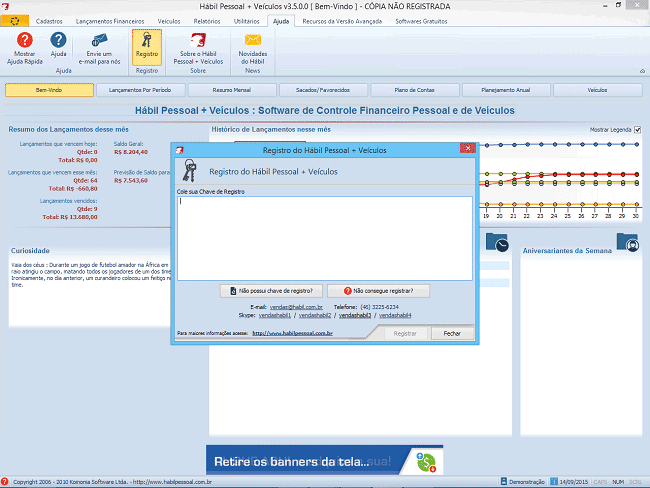Open Ajuda blue question mark icon
Screen dimensions: 650x488
(x=58, y=40)
